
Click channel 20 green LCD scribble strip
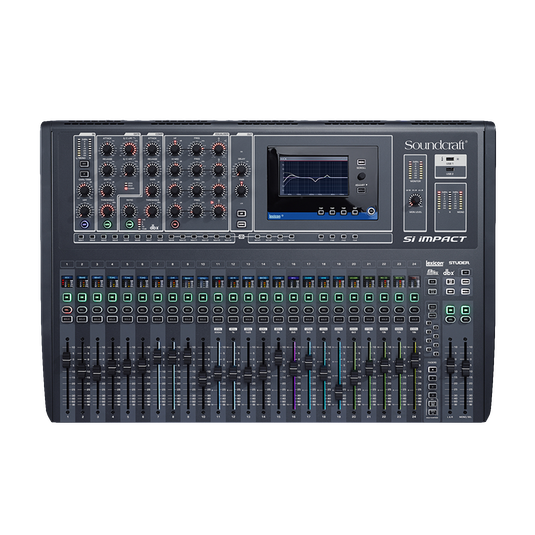tap(354, 281)
